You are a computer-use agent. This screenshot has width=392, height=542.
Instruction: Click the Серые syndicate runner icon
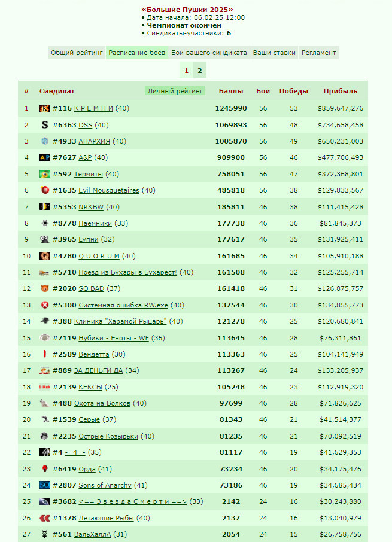pos(45,419)
